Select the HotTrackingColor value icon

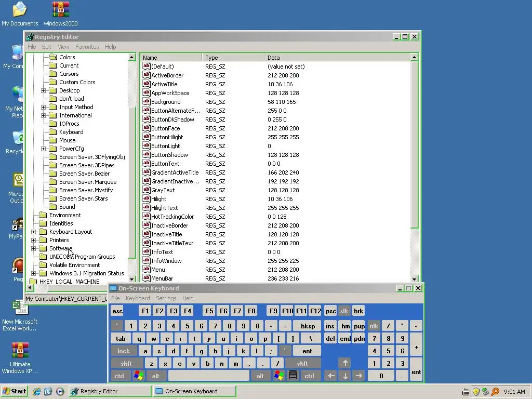pyautogui.click(x=146, y=216)
